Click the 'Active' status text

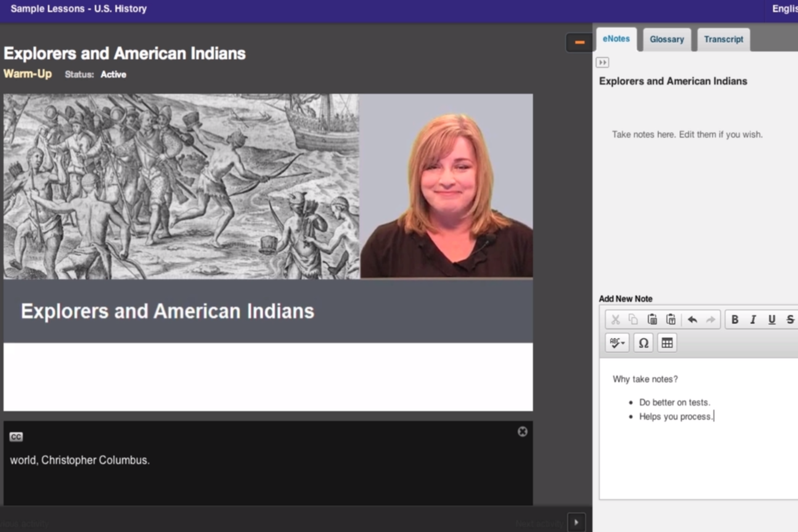[114, 75]
